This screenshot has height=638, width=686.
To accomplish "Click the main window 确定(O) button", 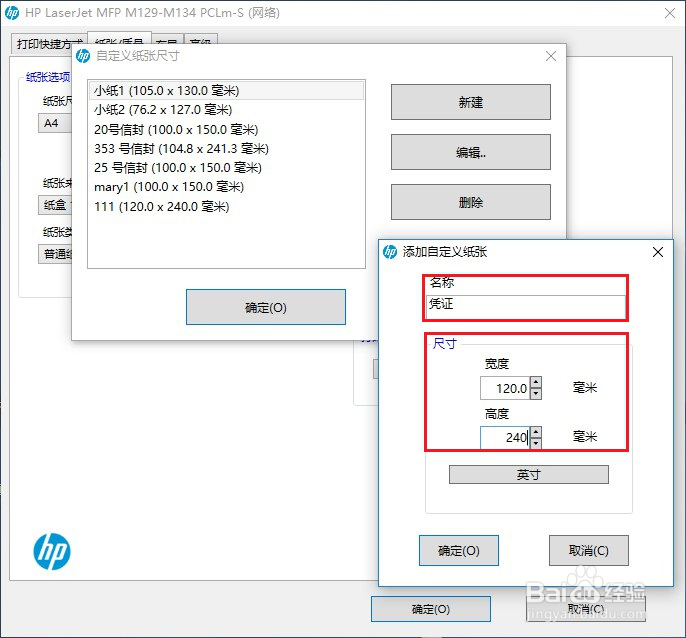I will pos(430,609).
